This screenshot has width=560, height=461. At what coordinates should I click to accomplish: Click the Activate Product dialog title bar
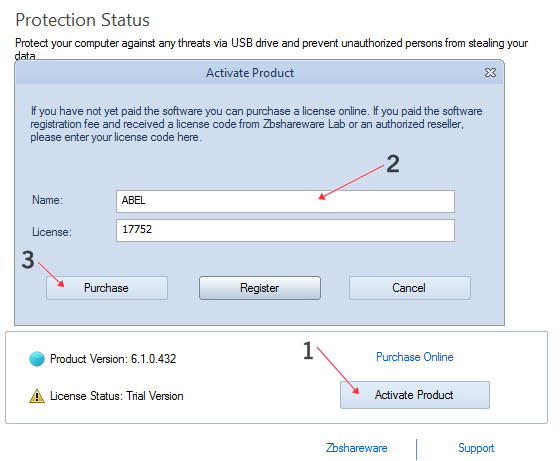[x=250, y=72]
